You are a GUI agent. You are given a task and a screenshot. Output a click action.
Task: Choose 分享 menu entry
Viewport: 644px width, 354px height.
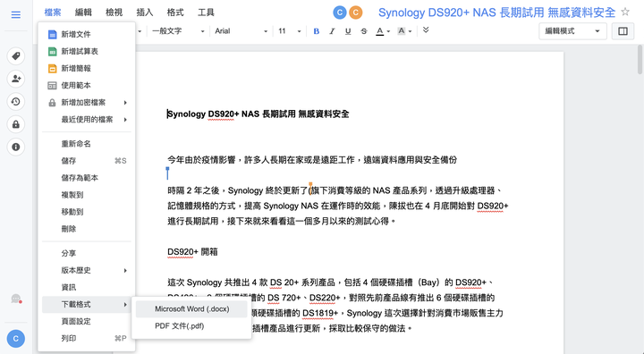(x=87, y=253)
